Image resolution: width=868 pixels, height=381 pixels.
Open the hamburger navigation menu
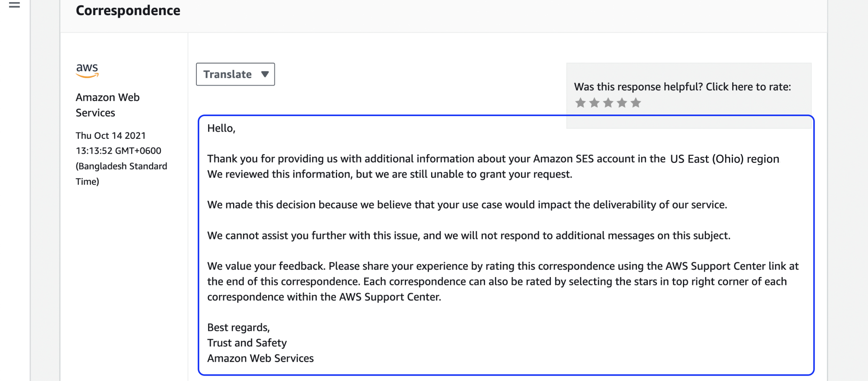click(x=15, y=5)
